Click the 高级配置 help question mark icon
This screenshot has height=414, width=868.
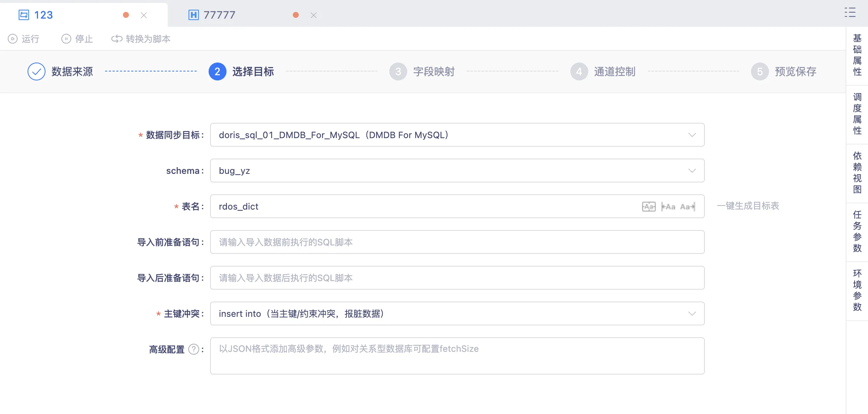click(194, 349)
